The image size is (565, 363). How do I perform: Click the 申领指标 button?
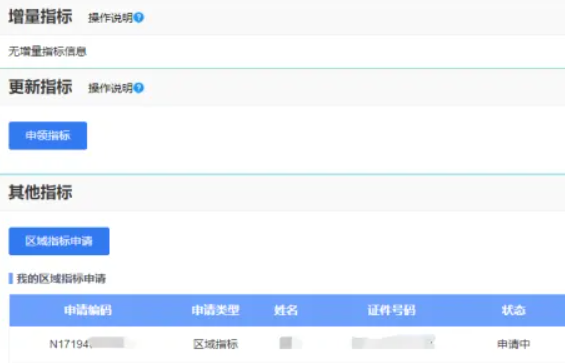48,136
